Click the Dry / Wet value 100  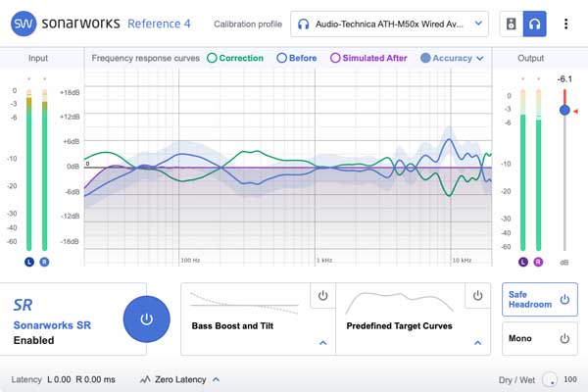tap(570, 379)
